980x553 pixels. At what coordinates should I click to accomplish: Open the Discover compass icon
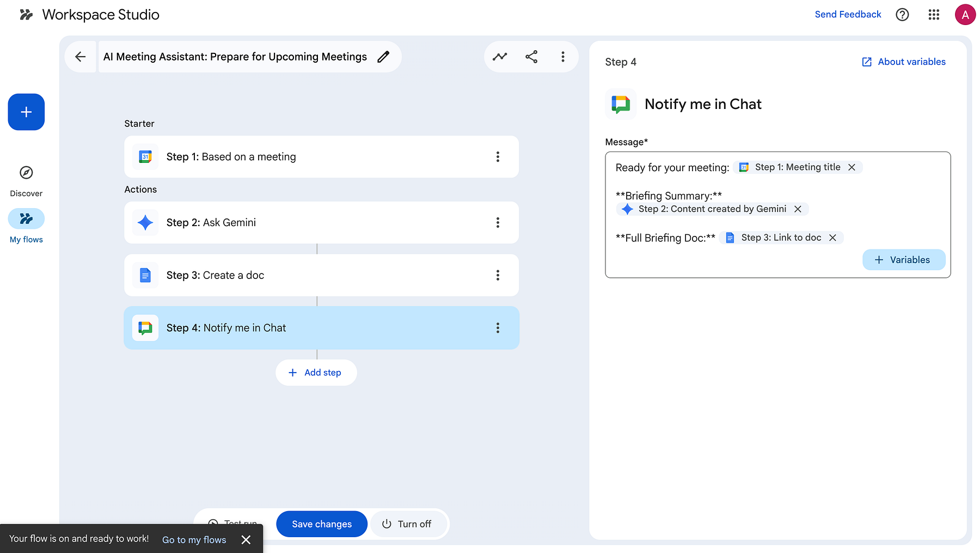tap(26, 173)
